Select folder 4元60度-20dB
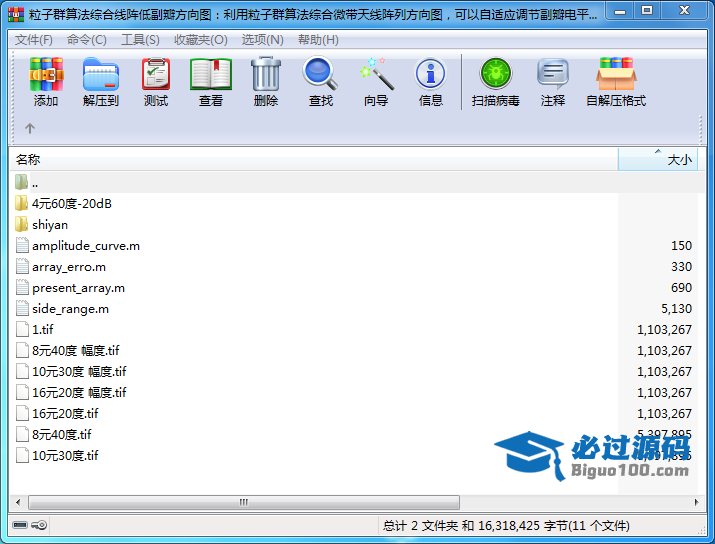Image resolution: width=715 pixels, height=544 pixels. click(x=72, y=203)
